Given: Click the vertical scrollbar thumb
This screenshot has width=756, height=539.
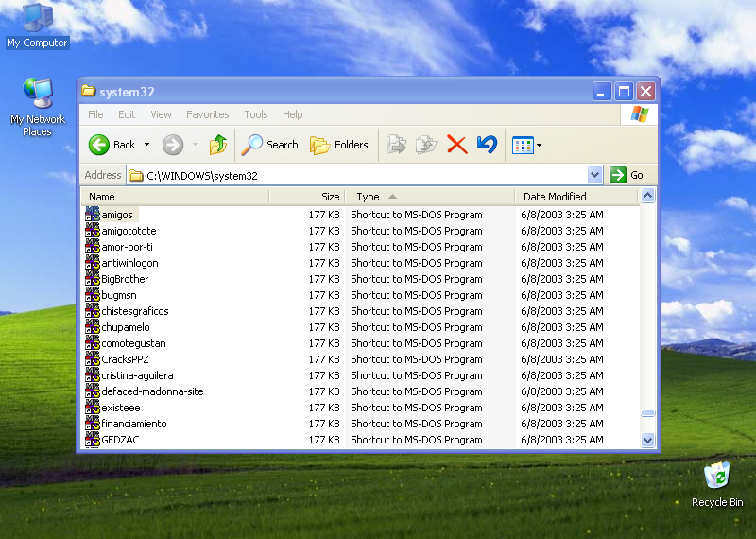Looking at the screenshot, I should 647,413.
